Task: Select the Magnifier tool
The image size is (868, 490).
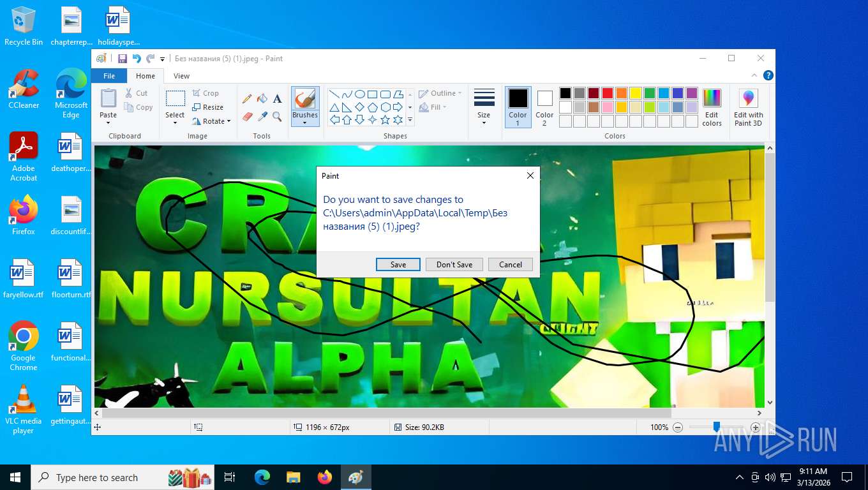Action: [x=277, y=116]
